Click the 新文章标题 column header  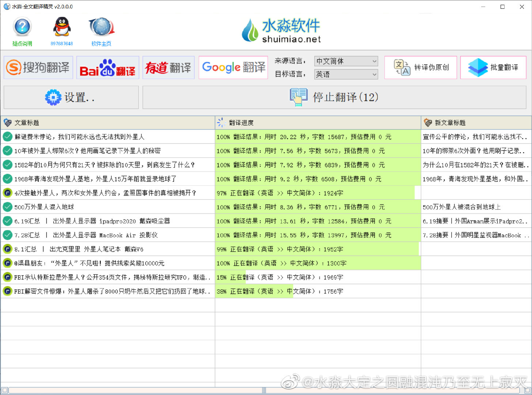[x=476, y=123]
